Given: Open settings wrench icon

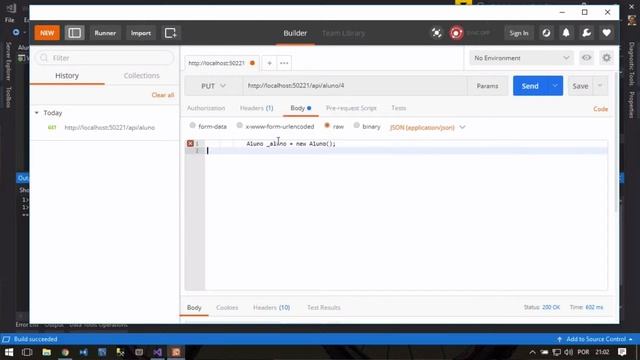Looking at the screenshot, I should 587,33.
